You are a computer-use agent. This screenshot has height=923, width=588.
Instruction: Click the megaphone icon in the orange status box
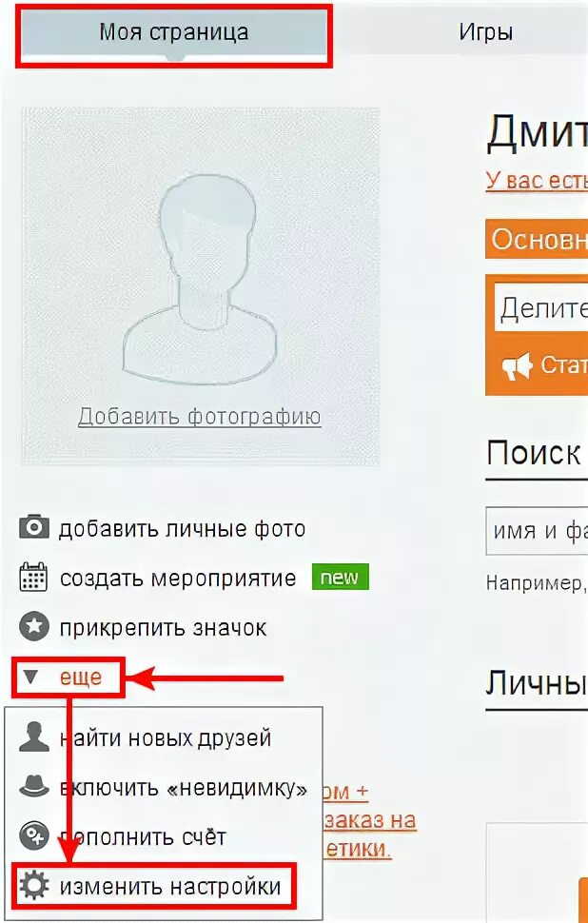tap(517, 366)
